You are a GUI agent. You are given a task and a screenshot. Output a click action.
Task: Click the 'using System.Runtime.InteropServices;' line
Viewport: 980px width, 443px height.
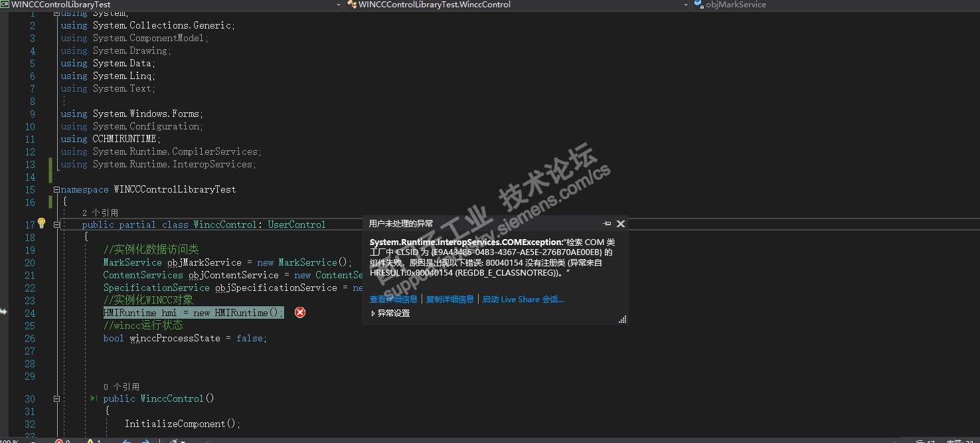click(x=159, y=164)
